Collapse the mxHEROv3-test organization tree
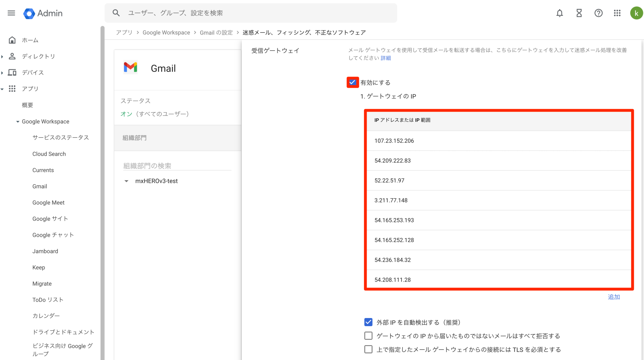 point(126,181)
